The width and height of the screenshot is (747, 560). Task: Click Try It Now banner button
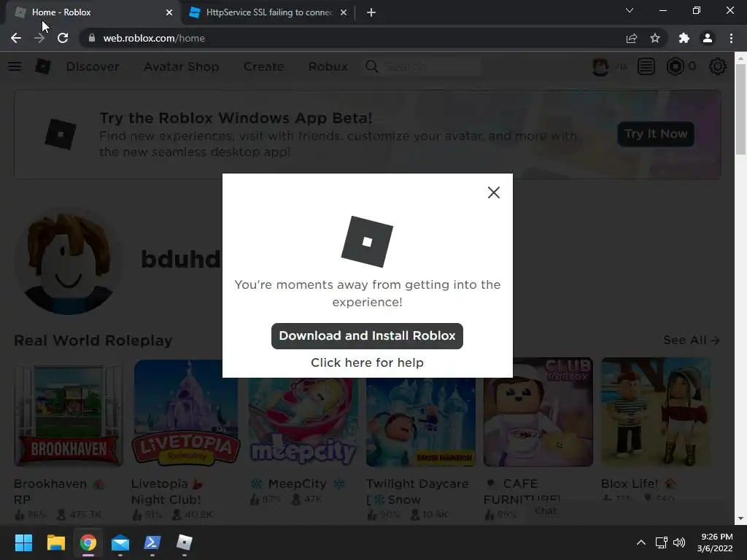[x=656, y=134]
